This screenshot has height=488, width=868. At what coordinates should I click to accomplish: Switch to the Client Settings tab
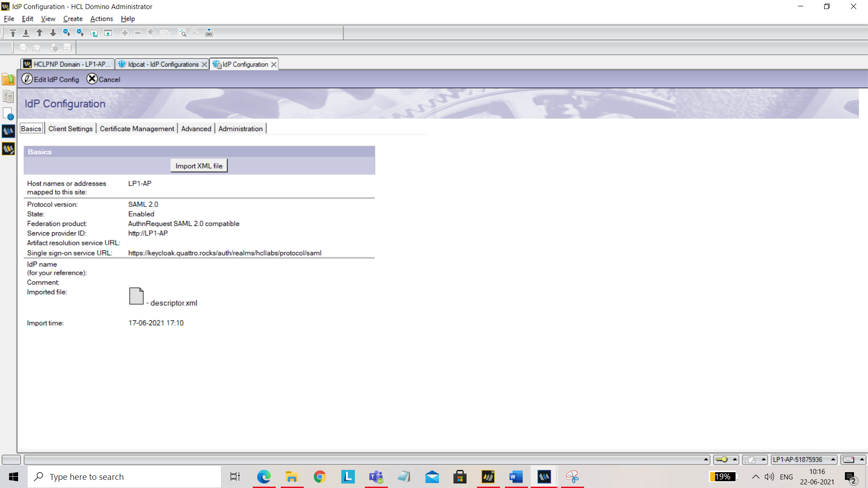pyautogui.click(x=70, y=129)
